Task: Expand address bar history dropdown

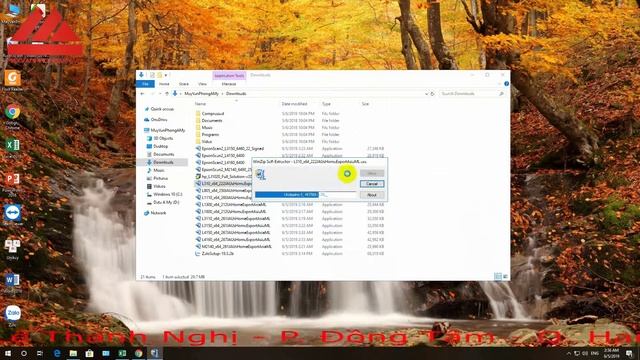Action: 426,93
